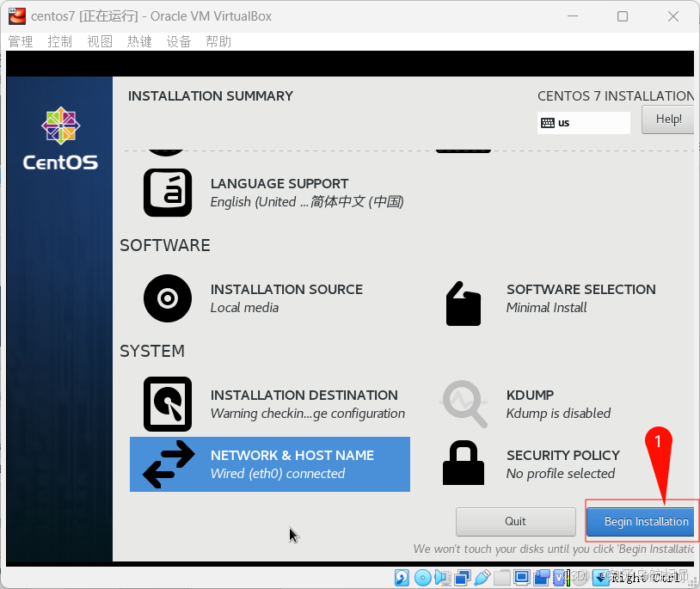Open Kdump magnifier icon

pos(464,404)
